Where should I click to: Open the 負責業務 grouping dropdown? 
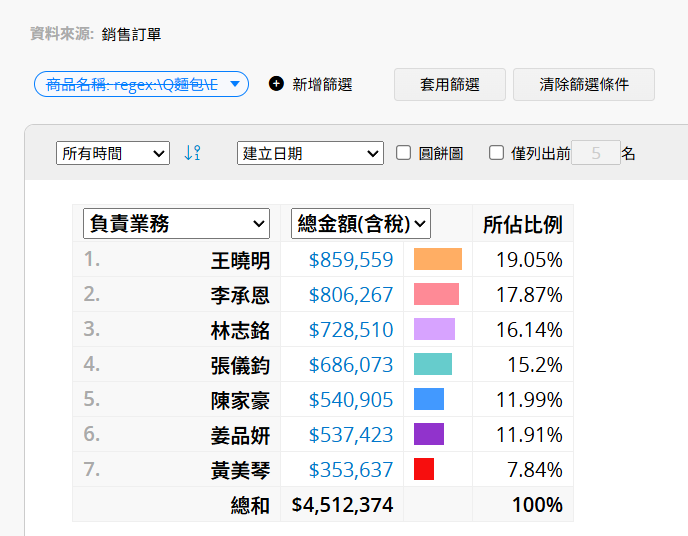pyautogui.click(x=176, y=224)
